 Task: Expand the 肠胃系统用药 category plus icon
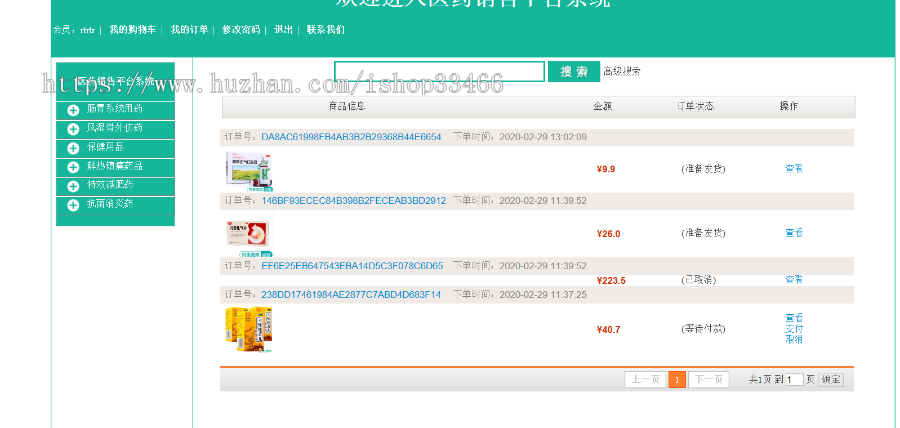tap(73, 110)
